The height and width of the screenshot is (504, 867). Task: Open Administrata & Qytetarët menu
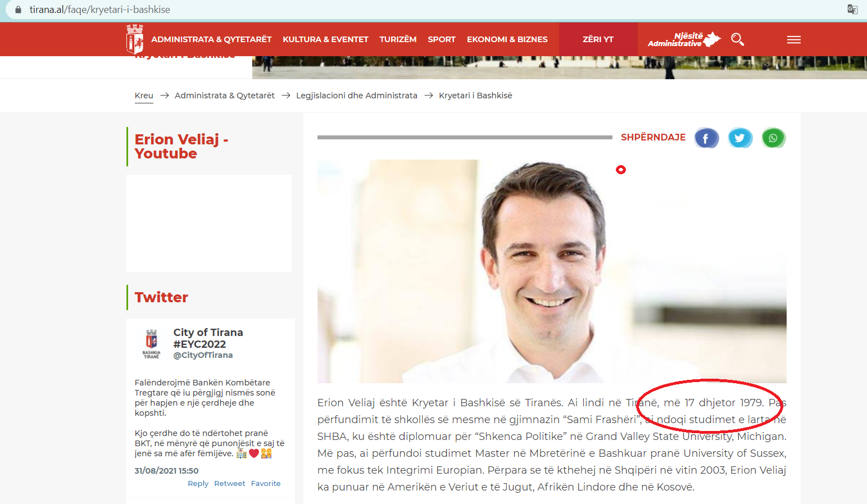coord(211,39)
